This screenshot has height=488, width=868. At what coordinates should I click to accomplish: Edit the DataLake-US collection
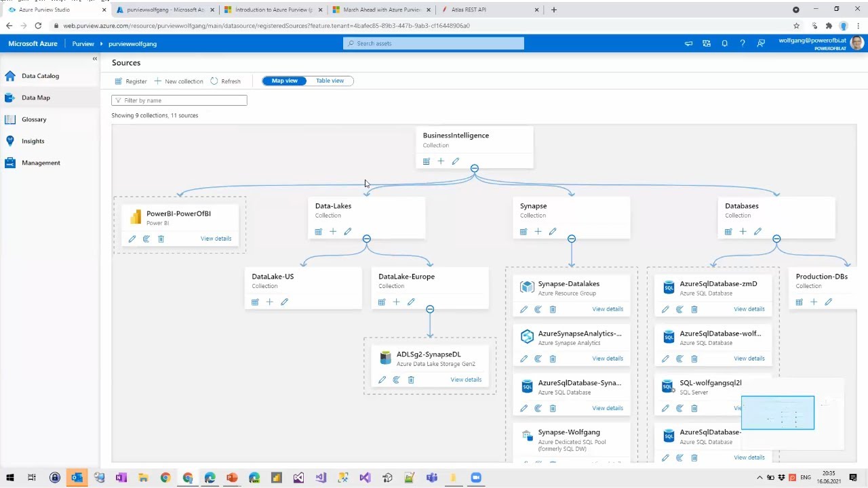[284, 302]
